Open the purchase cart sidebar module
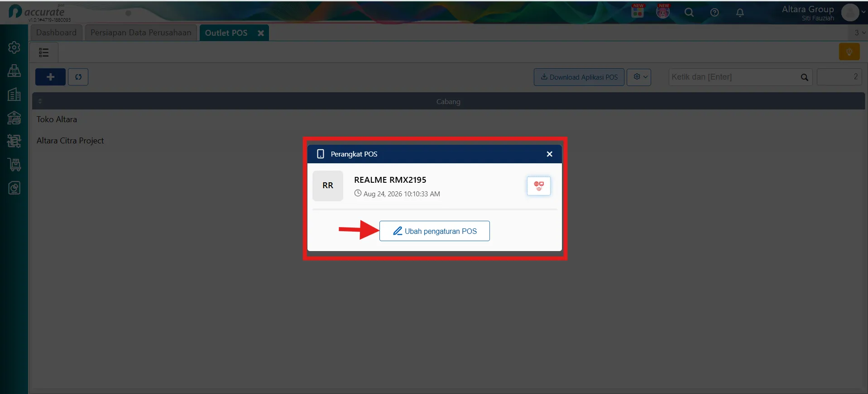 tap(14, 165)
